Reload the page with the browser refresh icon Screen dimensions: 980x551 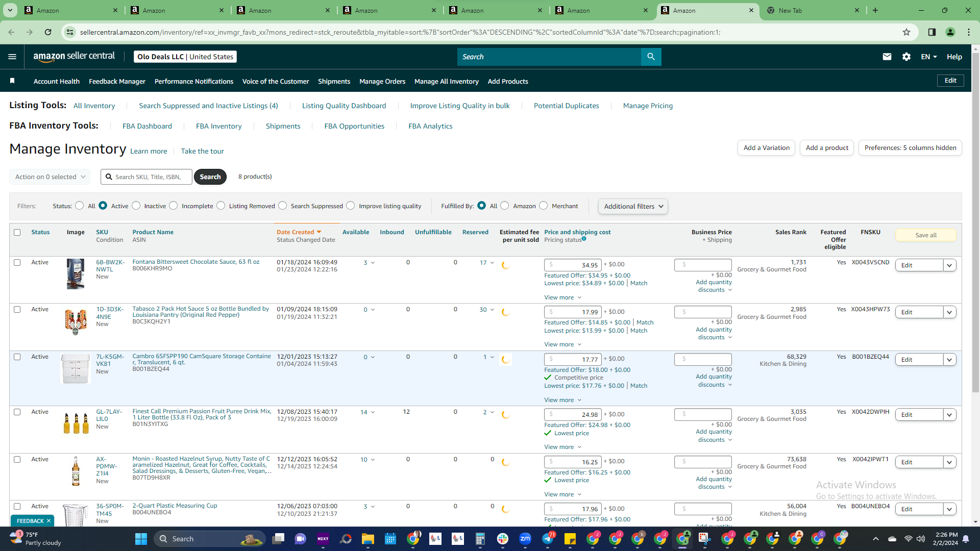click(x=48, y=32)
